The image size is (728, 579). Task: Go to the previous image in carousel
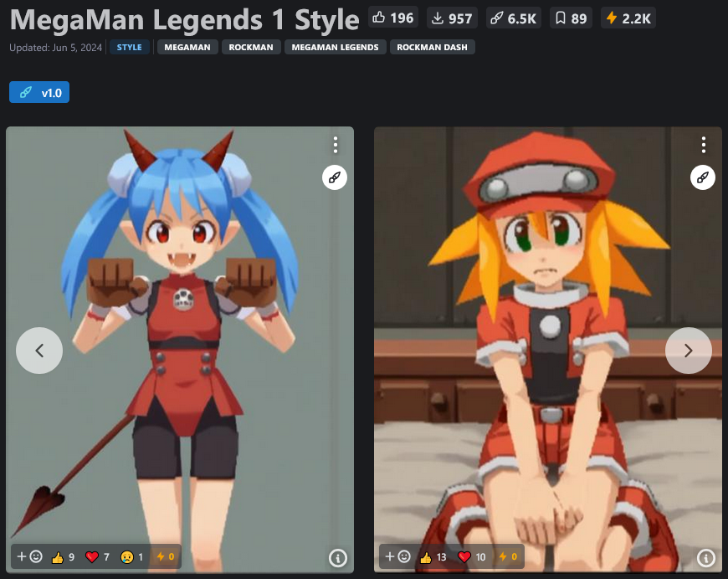click(x=39, y=351)
